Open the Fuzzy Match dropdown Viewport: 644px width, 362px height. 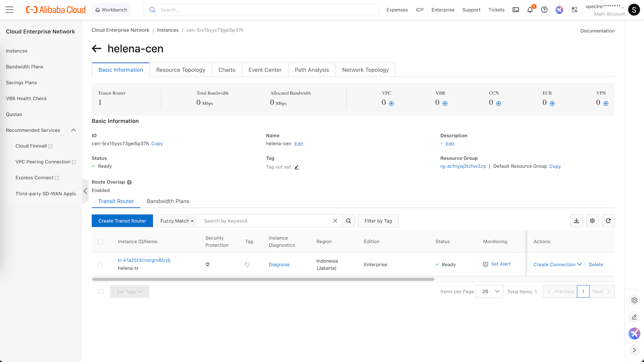177,221
